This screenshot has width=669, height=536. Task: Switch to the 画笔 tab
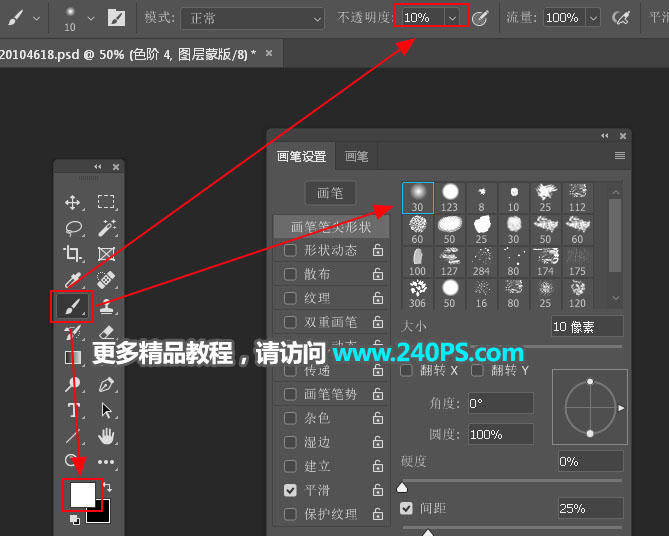(356, 157)
